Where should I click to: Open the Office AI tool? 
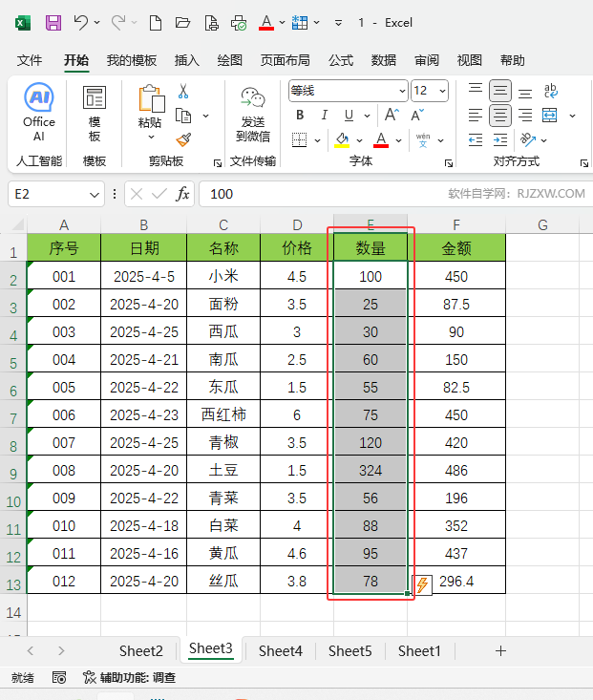click(39, 112)
